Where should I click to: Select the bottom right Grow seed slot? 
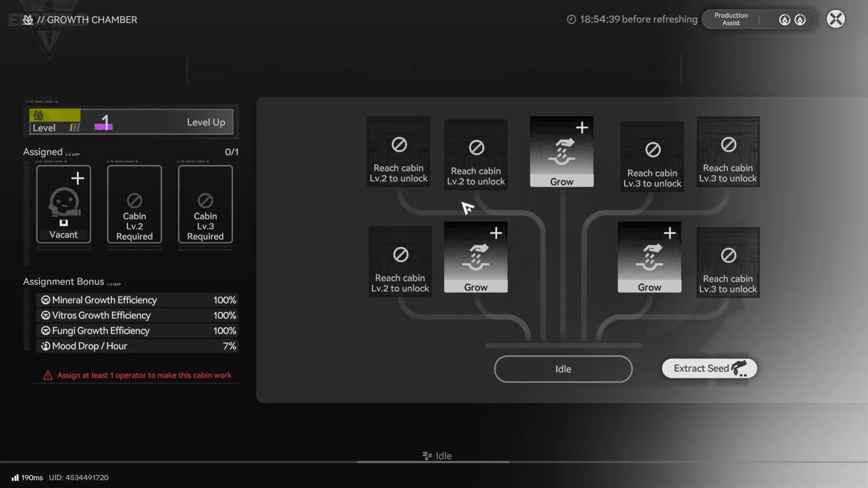[649, 257]
